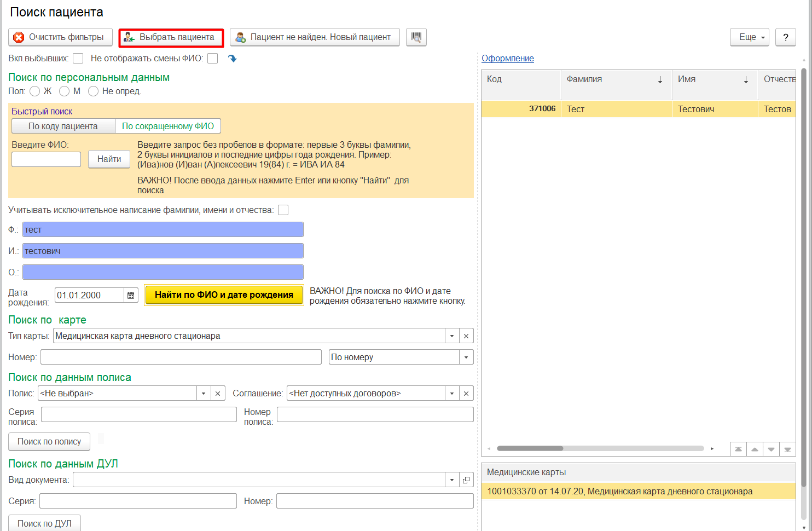Image resolution: width=812 pixels, height=531 pixels.
Task: Toggle Не отображать смены ФИО checkbox
Action: 213,59
